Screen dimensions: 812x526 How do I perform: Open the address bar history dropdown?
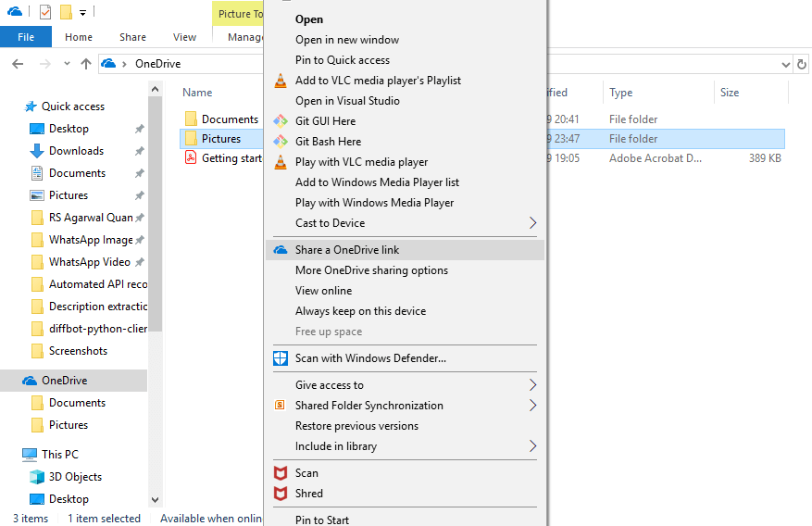pos(785,64)
